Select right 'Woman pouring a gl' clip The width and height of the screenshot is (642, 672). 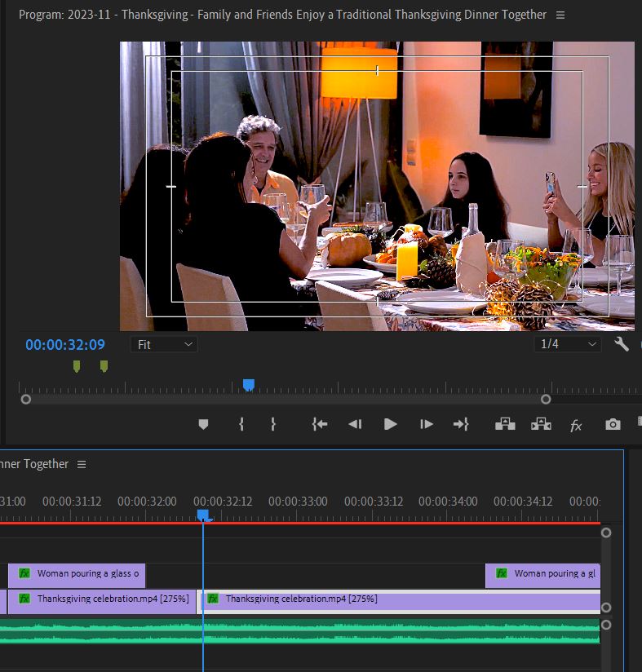542,576
